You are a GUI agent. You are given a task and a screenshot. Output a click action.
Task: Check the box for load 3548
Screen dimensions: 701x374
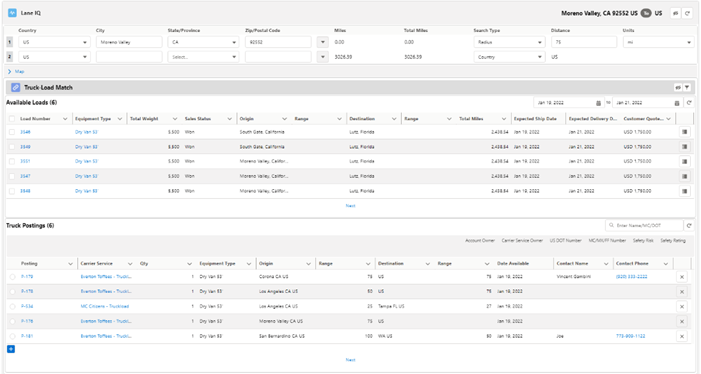click(x=12, y=191)
